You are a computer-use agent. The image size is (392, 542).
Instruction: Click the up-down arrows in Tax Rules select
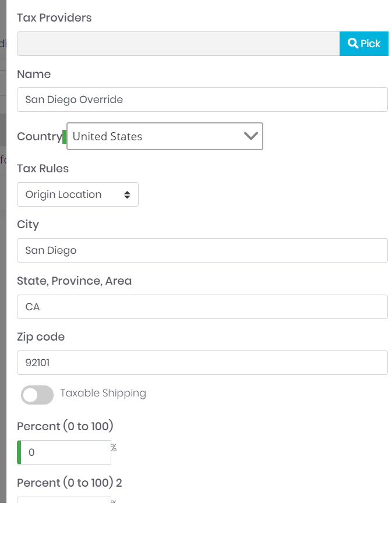(x=127, y=195)
